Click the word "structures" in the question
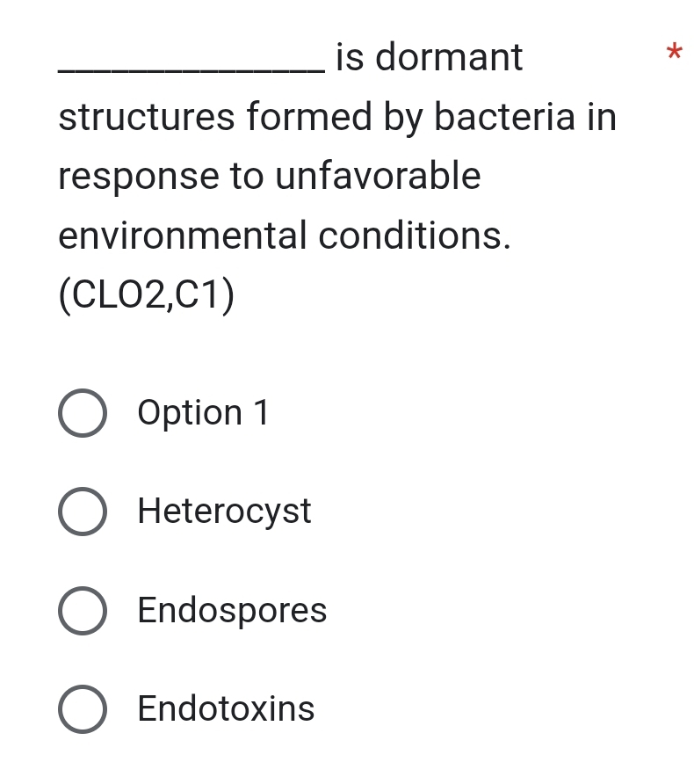 (146, 117)
